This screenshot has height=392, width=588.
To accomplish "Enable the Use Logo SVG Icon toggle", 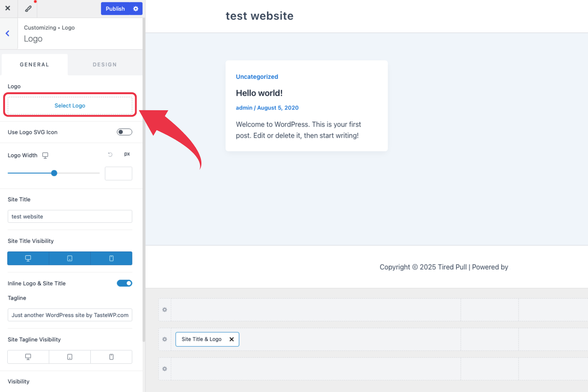I will pos(124,132).
